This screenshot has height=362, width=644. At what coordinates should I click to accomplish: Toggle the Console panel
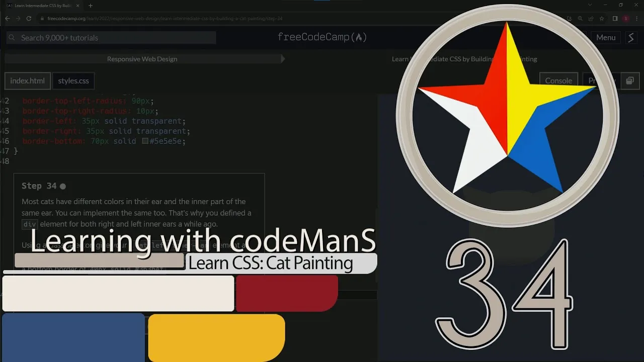point(558,80)
